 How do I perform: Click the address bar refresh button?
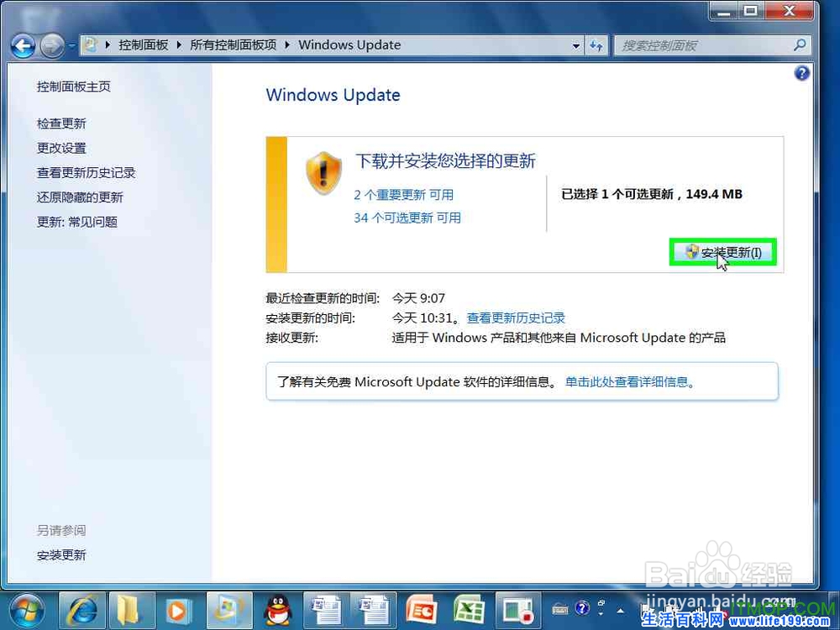click(x=596, y=46)
